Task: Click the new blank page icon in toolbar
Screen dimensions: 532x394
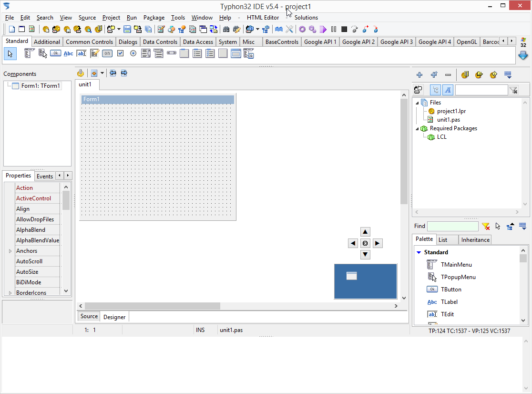Action: (11, 30)
